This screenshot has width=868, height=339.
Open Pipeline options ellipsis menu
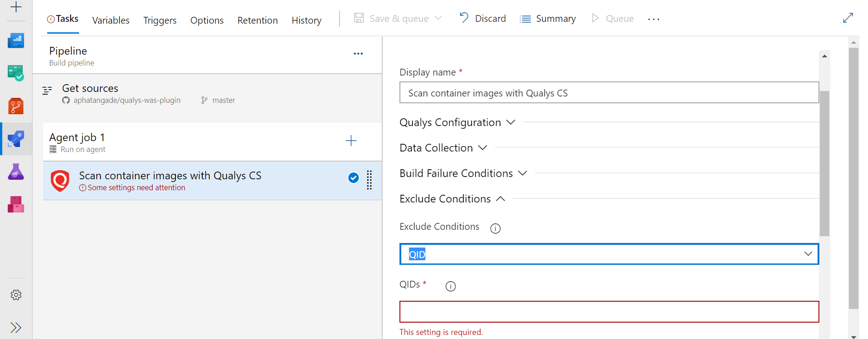coord(358,54)
